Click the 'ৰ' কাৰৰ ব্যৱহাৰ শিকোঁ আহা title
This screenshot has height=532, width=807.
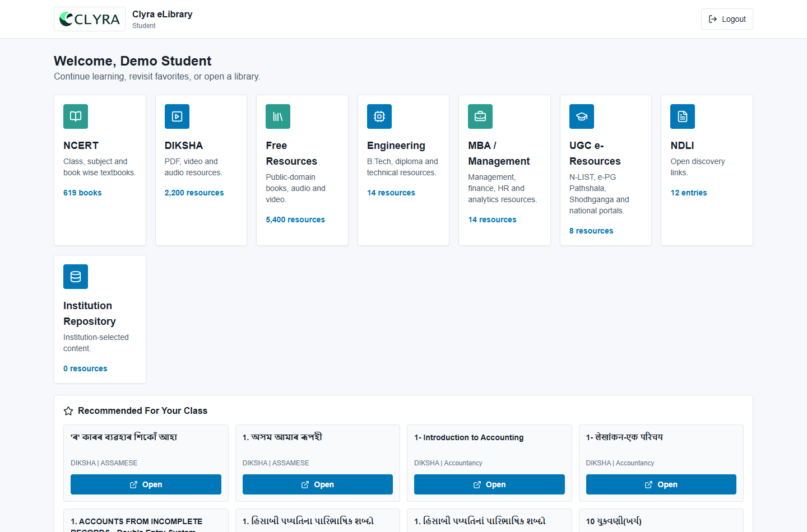coord(124,437)
